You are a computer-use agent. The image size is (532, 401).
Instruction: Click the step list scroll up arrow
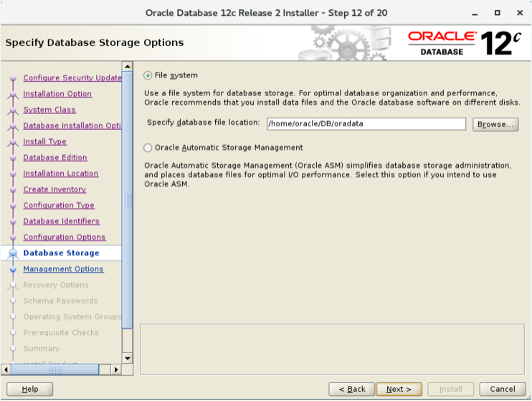(127, 67)
